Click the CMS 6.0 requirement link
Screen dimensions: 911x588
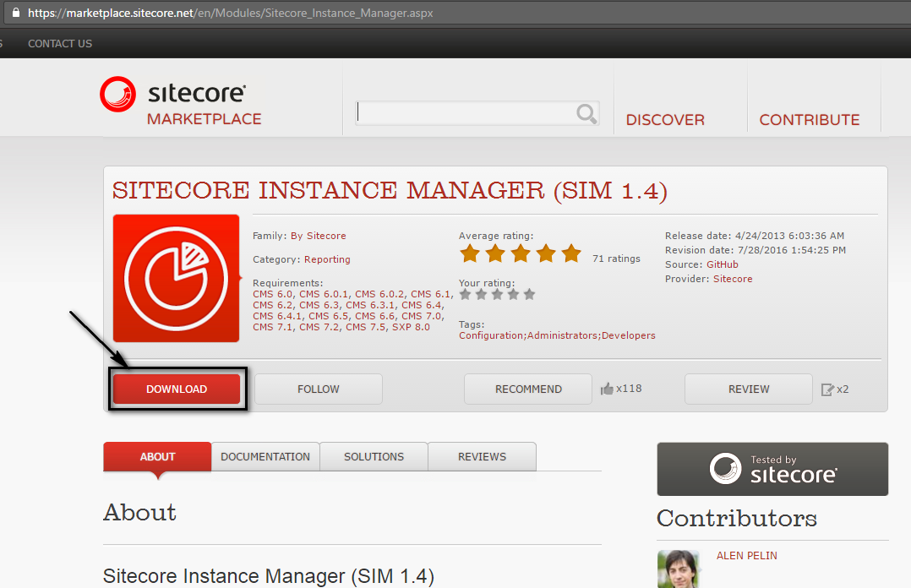tap(273, 294)
